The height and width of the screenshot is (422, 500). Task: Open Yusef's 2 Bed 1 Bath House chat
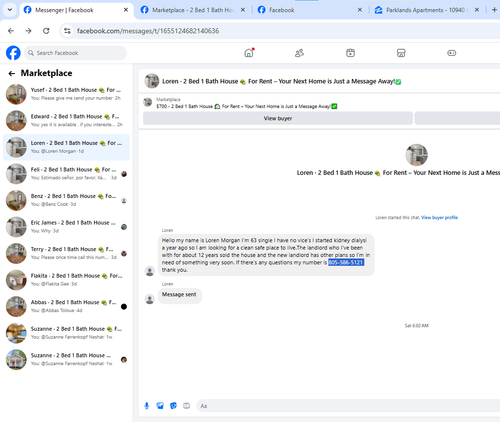tap(66, 94)
